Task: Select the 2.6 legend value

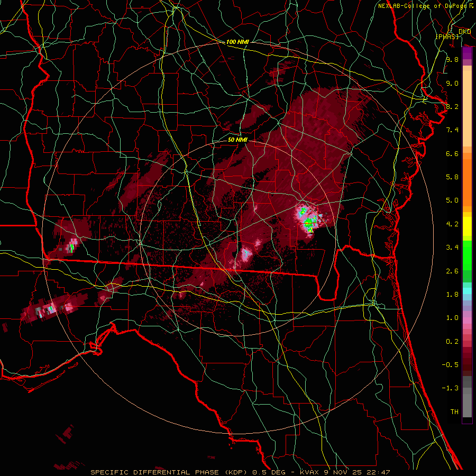Action: tap(452, 271)
